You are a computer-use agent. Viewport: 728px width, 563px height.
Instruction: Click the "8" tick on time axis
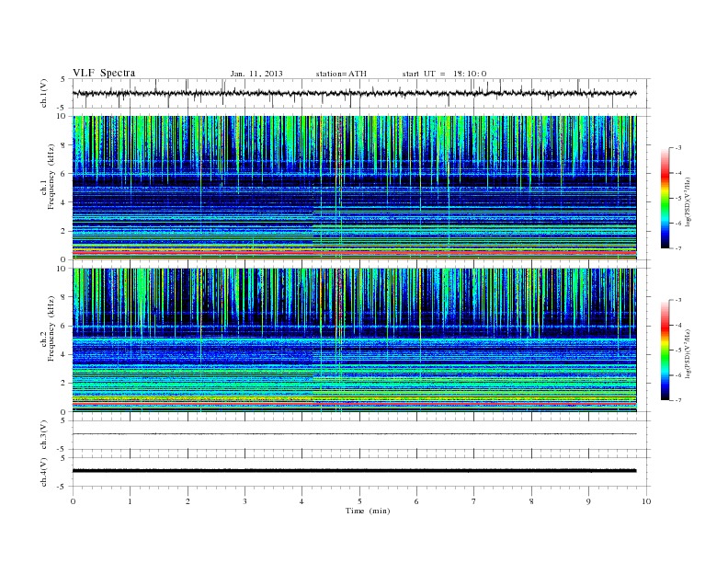531,501
